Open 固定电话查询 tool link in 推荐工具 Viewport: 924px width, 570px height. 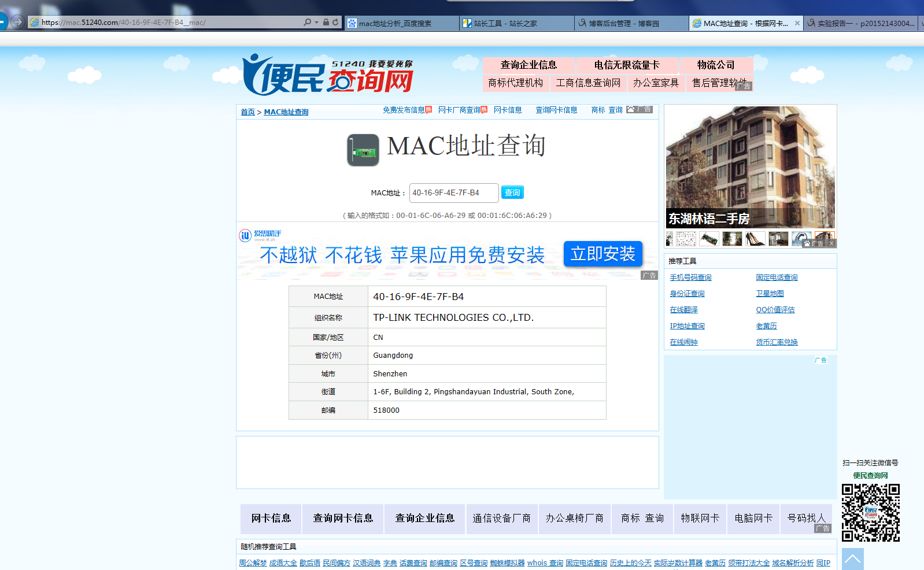(x=777, y=277)
